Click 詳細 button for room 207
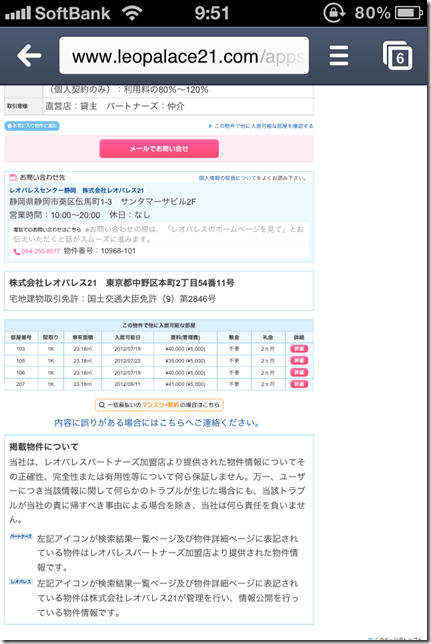Screen dimensions: 431x644 [299, 384]
